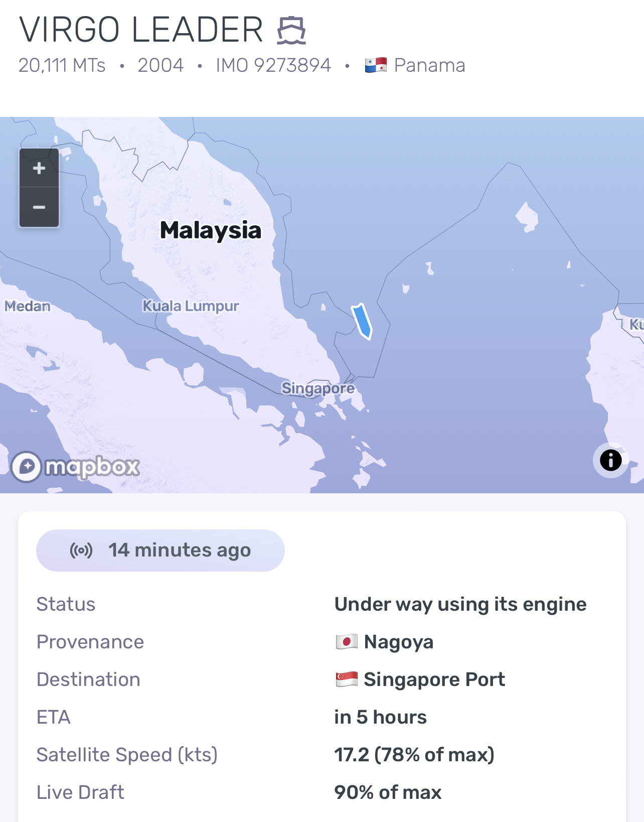This screenshot has width=644, height=822.
Task: Click the Singapore city label on map
Action: point(318,388)
